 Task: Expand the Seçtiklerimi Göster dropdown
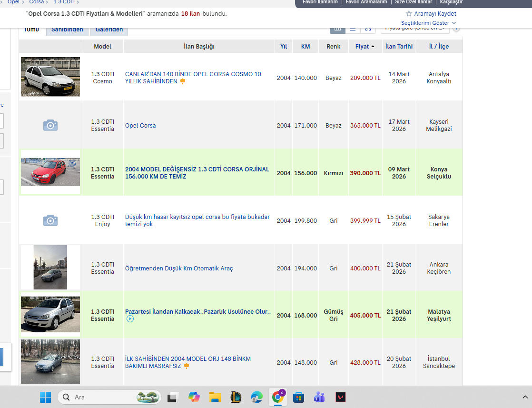(429, 23)
